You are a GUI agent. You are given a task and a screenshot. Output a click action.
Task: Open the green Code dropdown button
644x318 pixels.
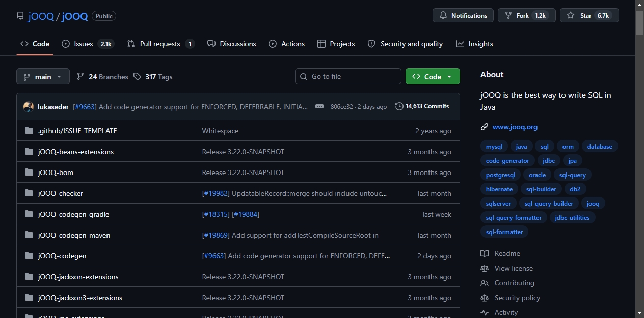pyautogui.click(x=433, y=76)
